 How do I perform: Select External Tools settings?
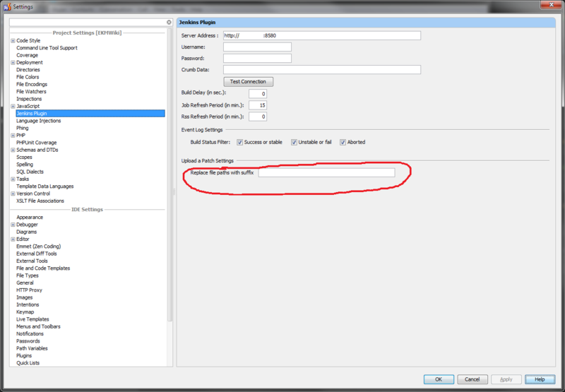click(x=32, y=261)
